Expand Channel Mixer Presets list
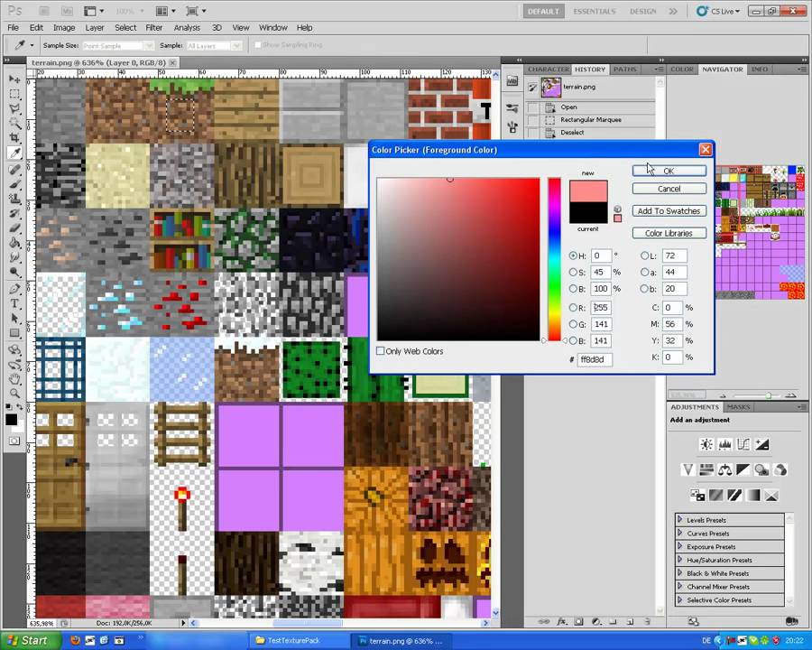 pos(678,586)
